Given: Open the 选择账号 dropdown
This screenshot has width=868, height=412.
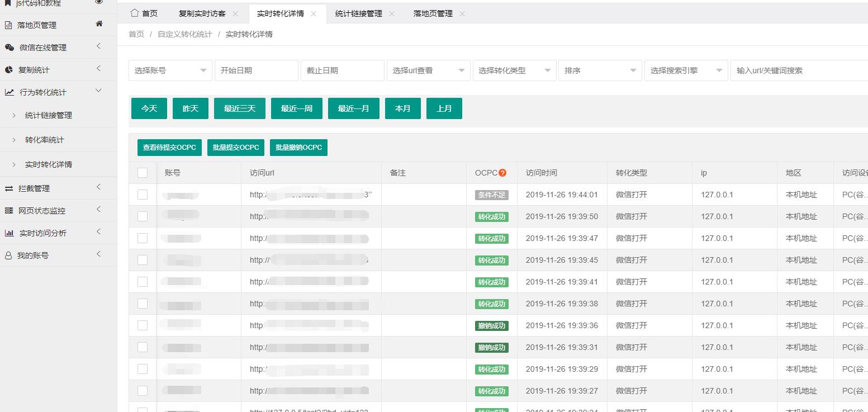Looking at the screenshot, I should point(170,70).
